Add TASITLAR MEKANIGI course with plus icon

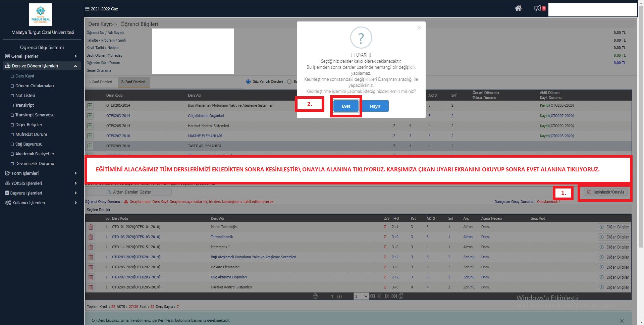pyautogui.click(x=90, y=146)
